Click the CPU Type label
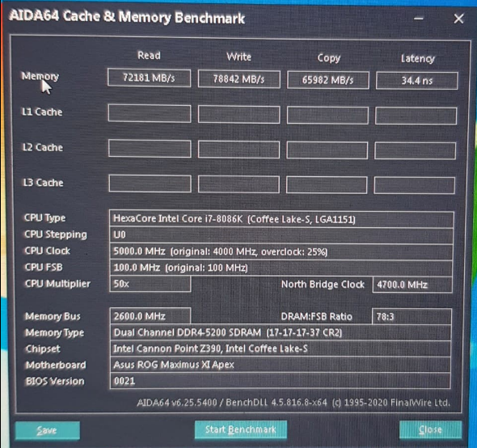The height and width of the screenshot is (448, 477). point(44,218)
